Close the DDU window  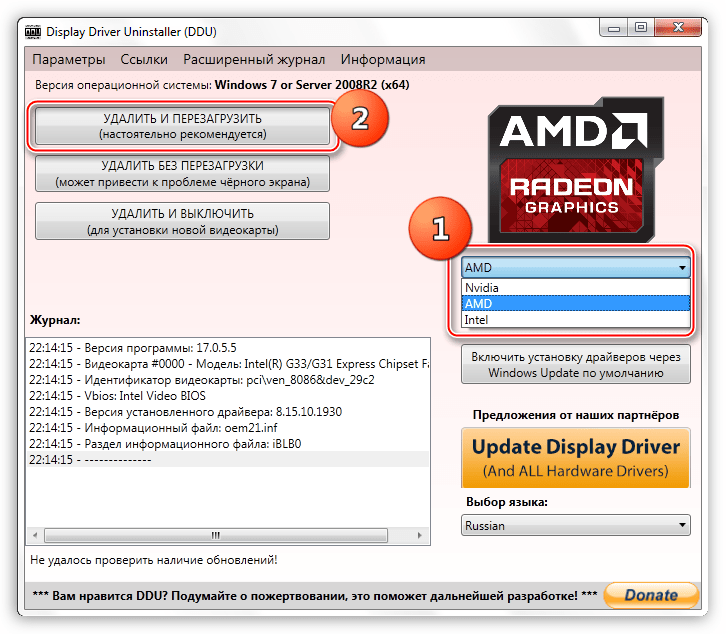pyautogui.click(x=678, y=28)
